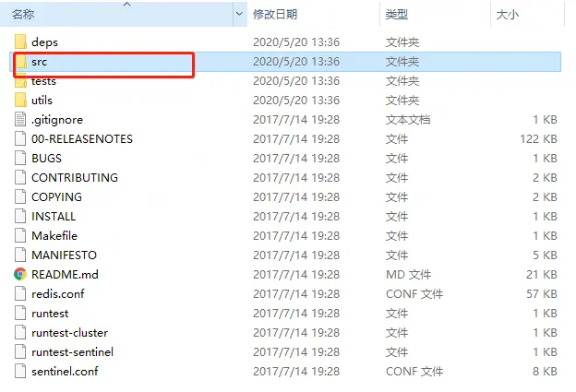
Task: Click the runtest file icon
Action: pyautogui.click(x=20, y=313)
